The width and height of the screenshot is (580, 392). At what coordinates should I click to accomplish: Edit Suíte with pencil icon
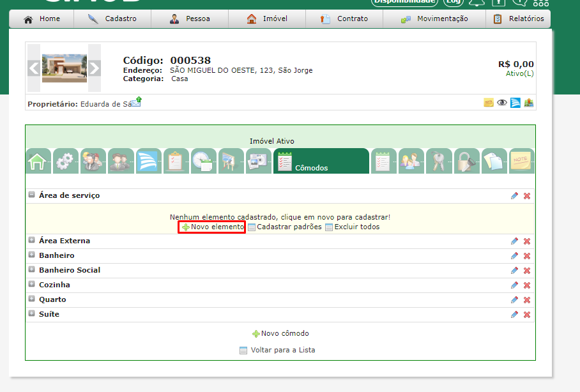[x=515, y=314]
